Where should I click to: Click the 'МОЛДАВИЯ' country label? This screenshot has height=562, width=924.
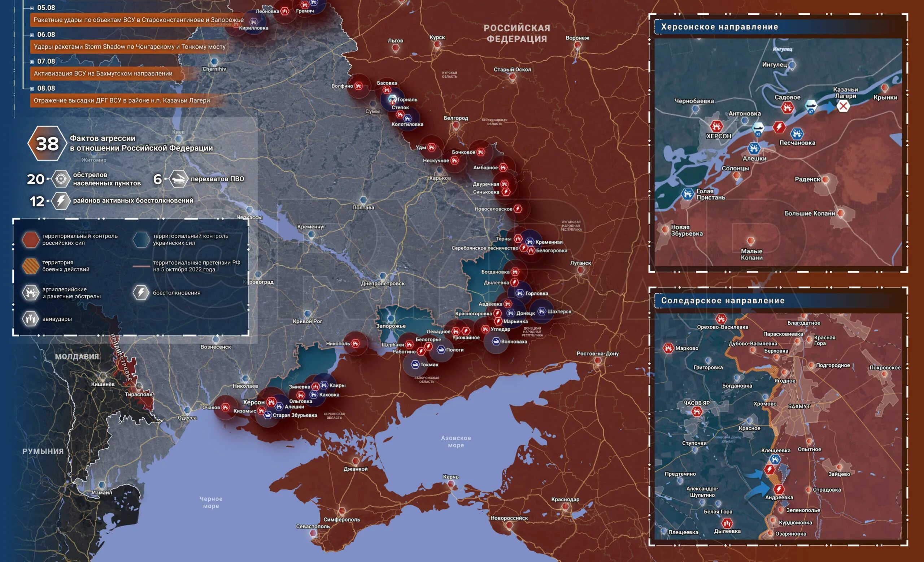pos(77,357)
